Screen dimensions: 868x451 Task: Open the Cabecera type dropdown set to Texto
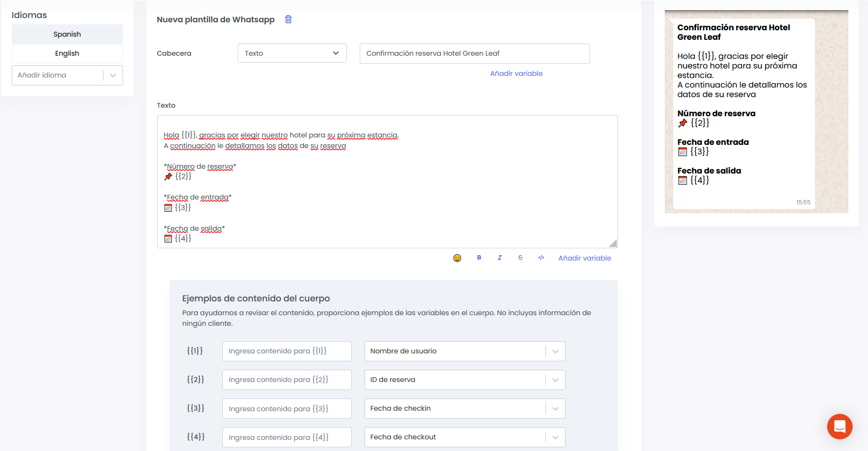point(292,53)
